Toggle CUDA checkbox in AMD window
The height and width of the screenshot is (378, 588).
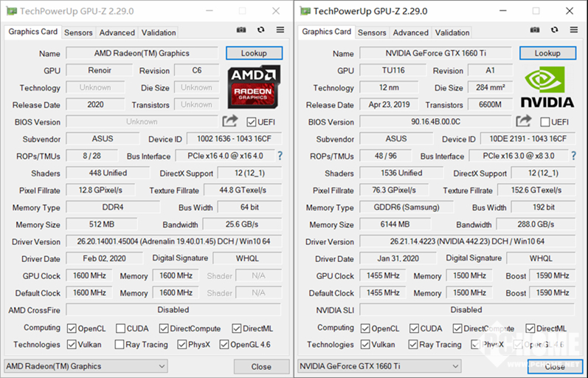click(120, 329)
